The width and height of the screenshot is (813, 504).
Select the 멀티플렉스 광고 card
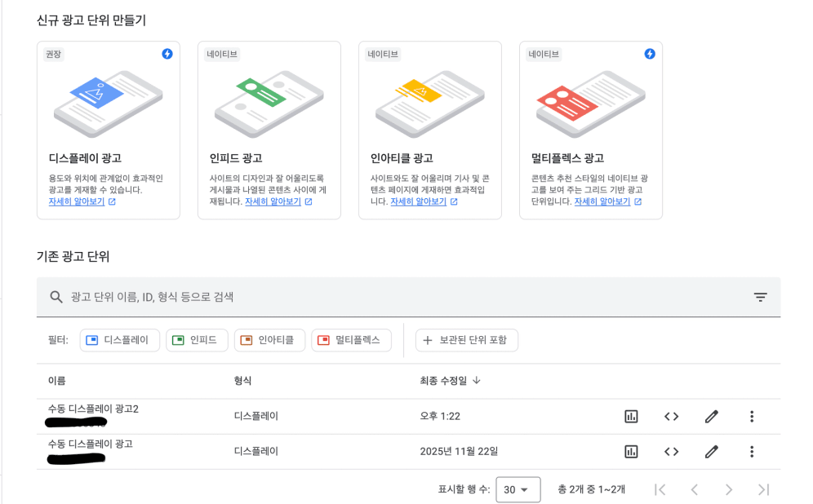click(590, 130)
